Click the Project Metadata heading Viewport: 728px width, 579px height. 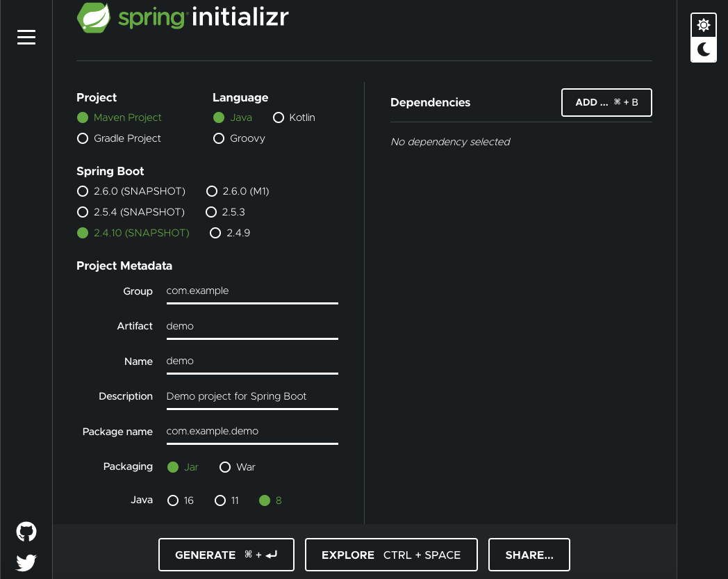pos(124,266)
